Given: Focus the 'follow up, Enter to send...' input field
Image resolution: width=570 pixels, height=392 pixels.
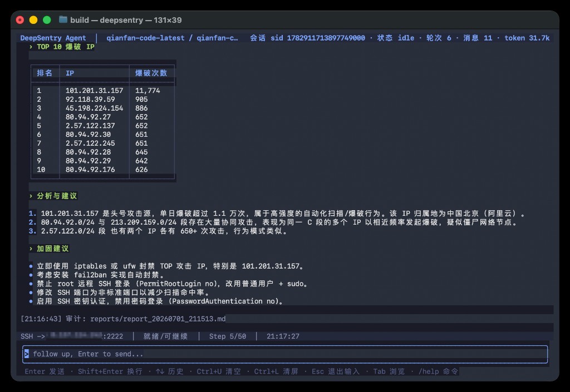Looking at the screenshot, I should (x=285, y=354).
